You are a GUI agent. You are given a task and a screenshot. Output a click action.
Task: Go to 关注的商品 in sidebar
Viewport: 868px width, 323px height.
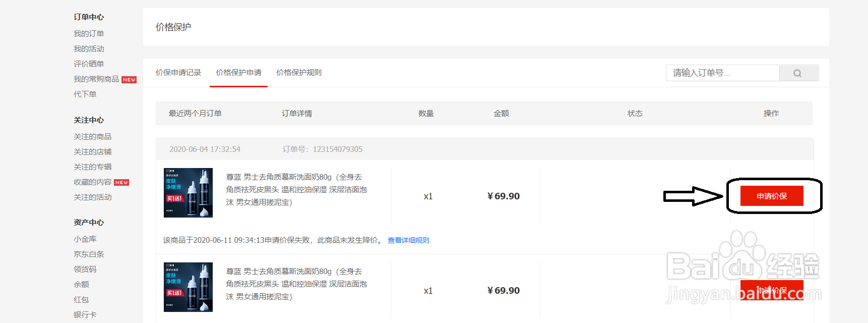93,137
